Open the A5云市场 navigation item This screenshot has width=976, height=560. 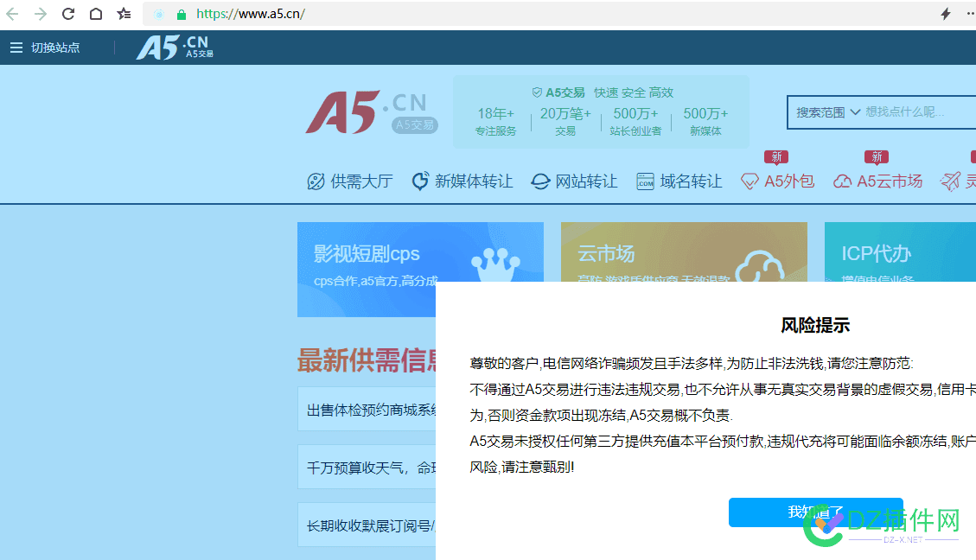pyautogui.click(x=877, y=181)
